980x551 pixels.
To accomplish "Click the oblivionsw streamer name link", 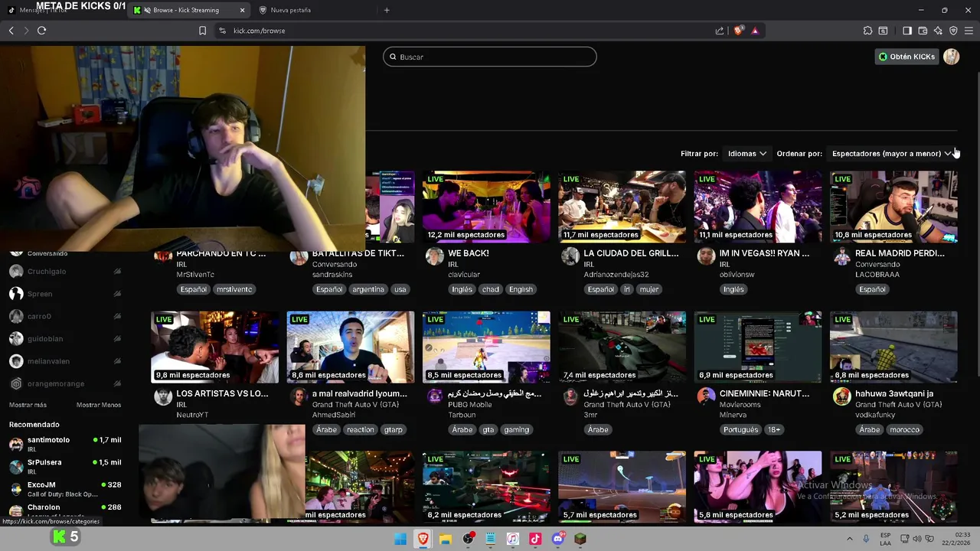I will (x=737, y=275).
